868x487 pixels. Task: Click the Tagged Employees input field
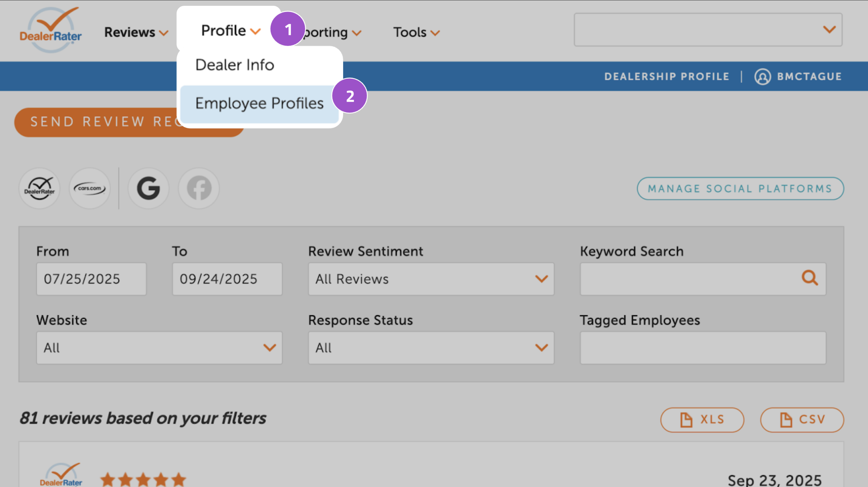click(x=703, y=348)
